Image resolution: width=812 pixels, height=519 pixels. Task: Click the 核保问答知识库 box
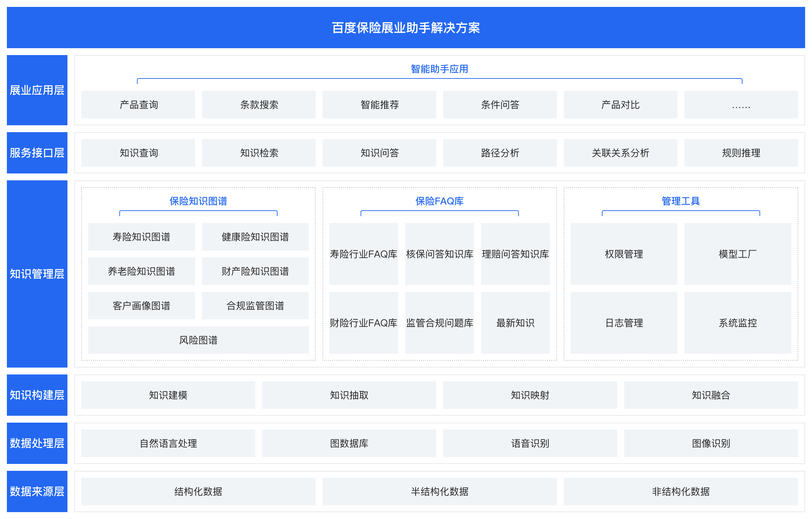click(x=440, y=254)
